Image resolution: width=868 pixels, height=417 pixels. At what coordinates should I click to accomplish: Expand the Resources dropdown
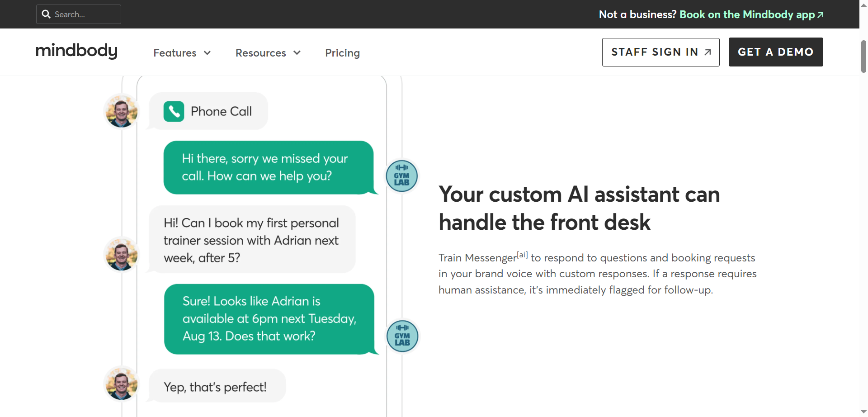click(297, 53)
